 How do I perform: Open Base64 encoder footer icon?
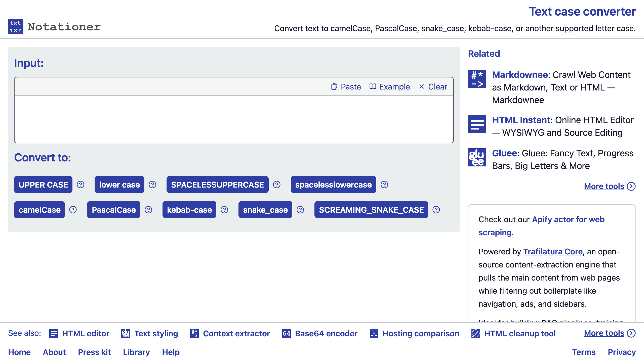tap(287, 333)
